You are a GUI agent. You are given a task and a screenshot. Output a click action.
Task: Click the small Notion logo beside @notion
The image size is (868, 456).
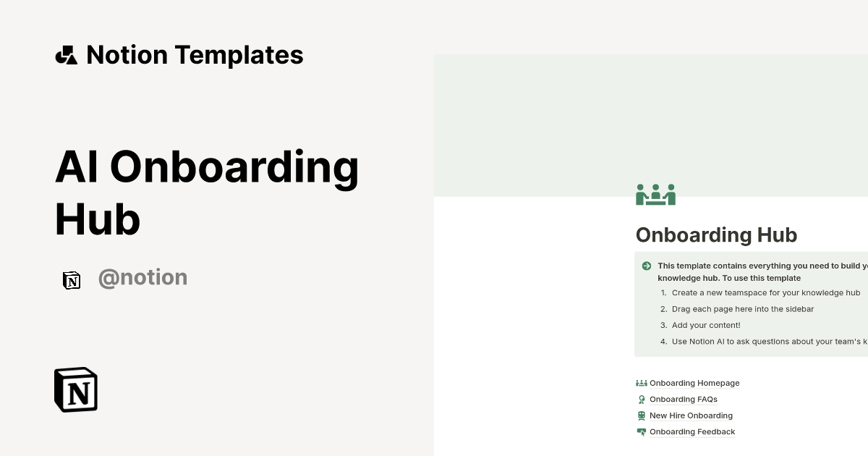[x=72, y=279]
